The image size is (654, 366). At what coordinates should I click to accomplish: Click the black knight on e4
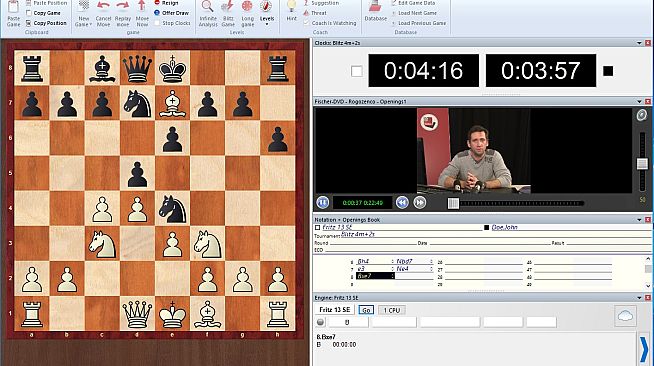pos(172,209)
